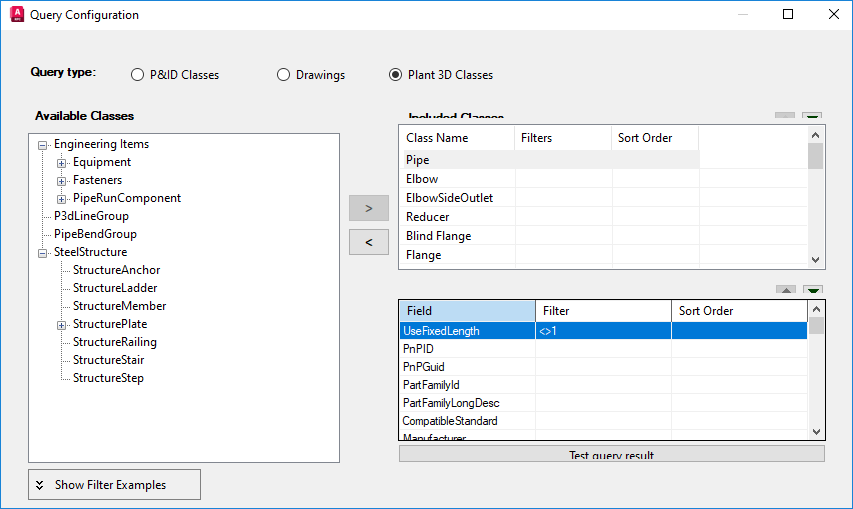This screenshot has width=853, height=509.
Task: Click Test query result button
Action: pyautogui.click(x=611, y=455)
